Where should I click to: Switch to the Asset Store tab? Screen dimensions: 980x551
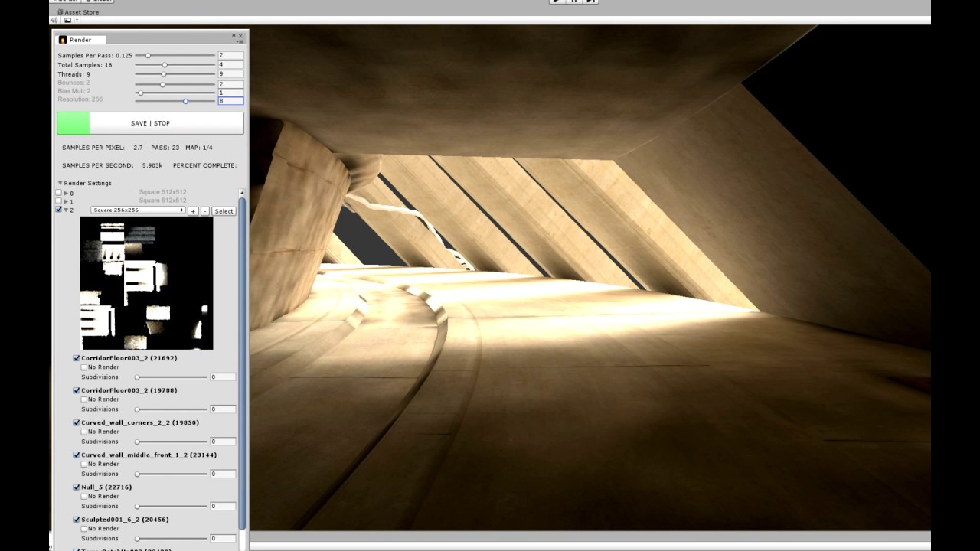(77, 11)
